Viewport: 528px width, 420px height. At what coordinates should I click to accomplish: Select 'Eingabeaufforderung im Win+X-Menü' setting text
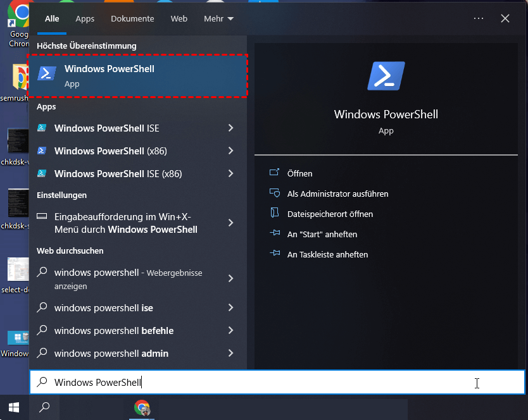point(126,223)
